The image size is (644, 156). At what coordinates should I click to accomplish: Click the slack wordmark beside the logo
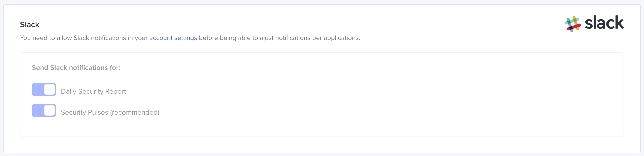[604, 23]
